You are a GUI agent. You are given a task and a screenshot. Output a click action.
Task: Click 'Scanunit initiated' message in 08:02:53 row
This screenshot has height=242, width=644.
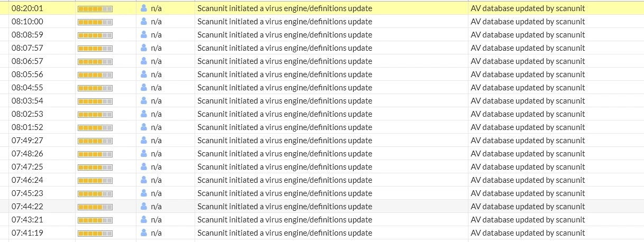(x=285, y=114)
